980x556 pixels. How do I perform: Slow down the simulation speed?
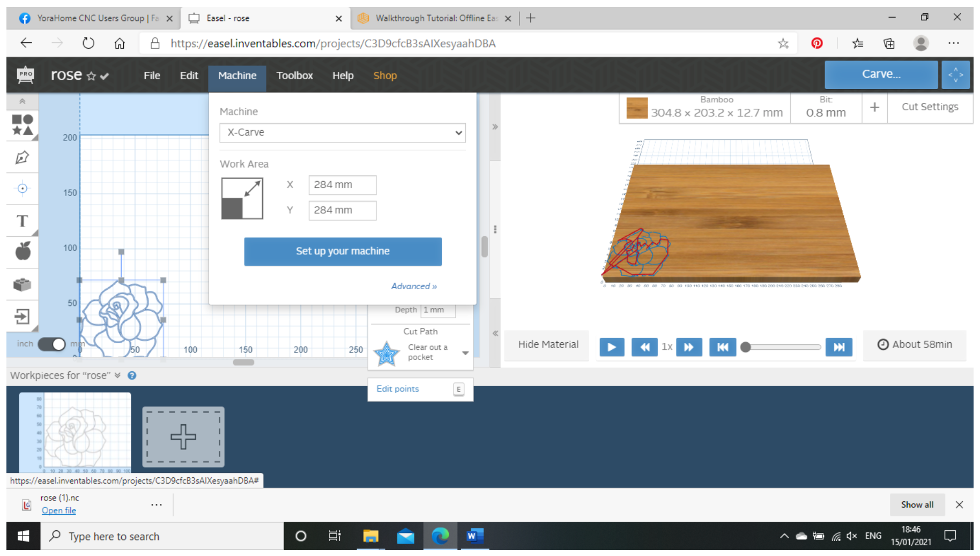[x=644, y=347]
